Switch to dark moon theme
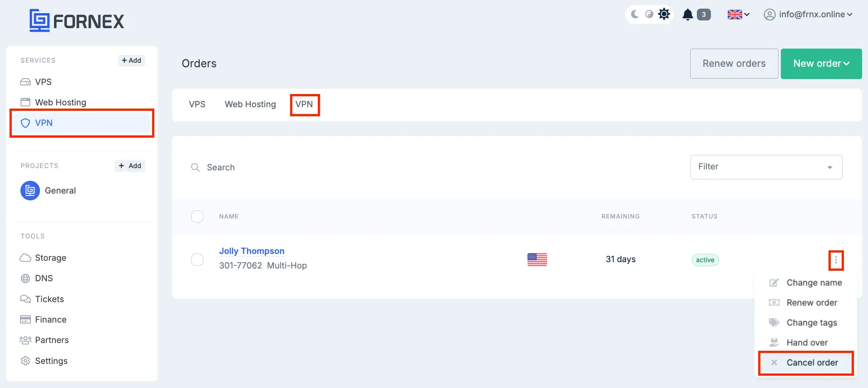This screenshot has height=388, width=868. pos(635,14)
